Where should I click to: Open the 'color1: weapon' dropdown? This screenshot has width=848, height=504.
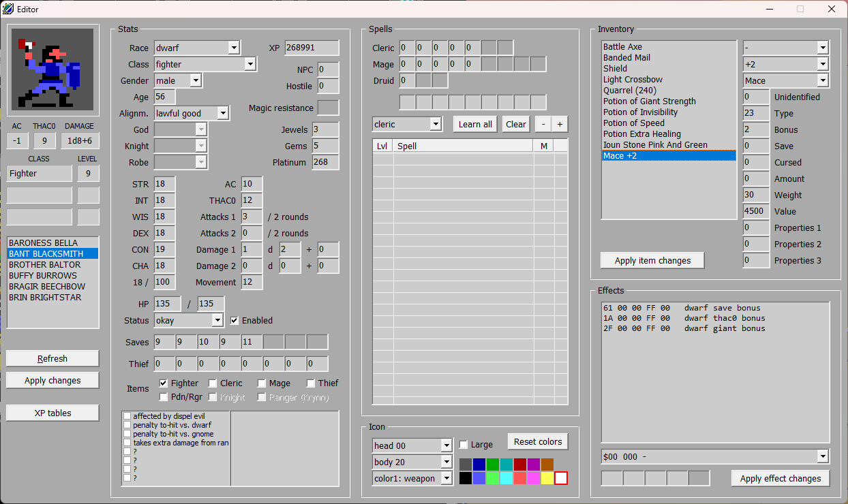[x=446, y=479]
